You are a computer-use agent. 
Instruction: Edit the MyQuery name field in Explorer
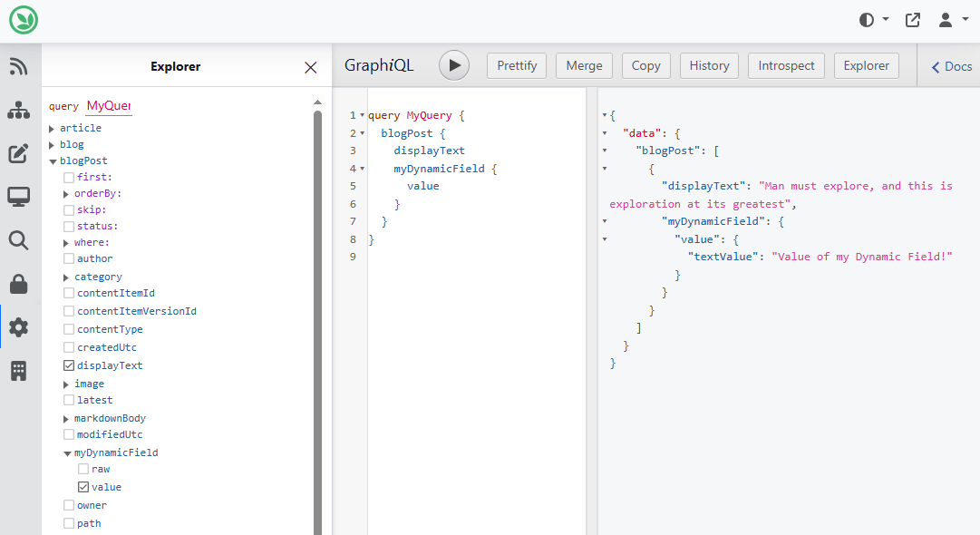click(x=109, y=105)
